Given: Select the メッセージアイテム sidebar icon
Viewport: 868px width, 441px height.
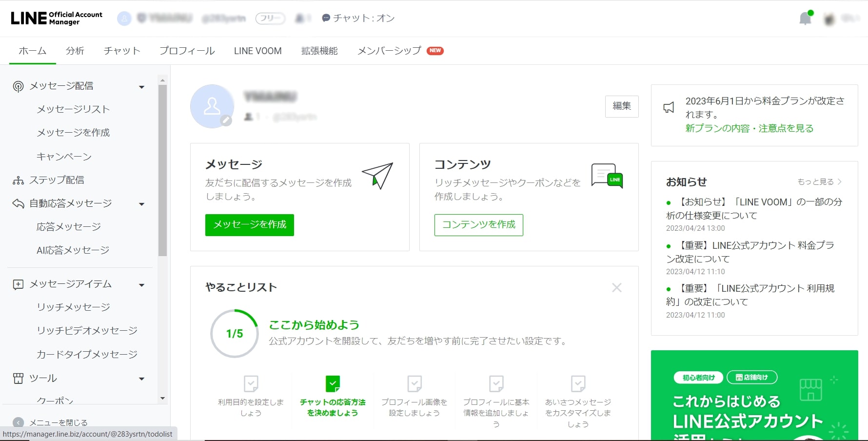Looking at the screenshot, I should tap(18, 284).
